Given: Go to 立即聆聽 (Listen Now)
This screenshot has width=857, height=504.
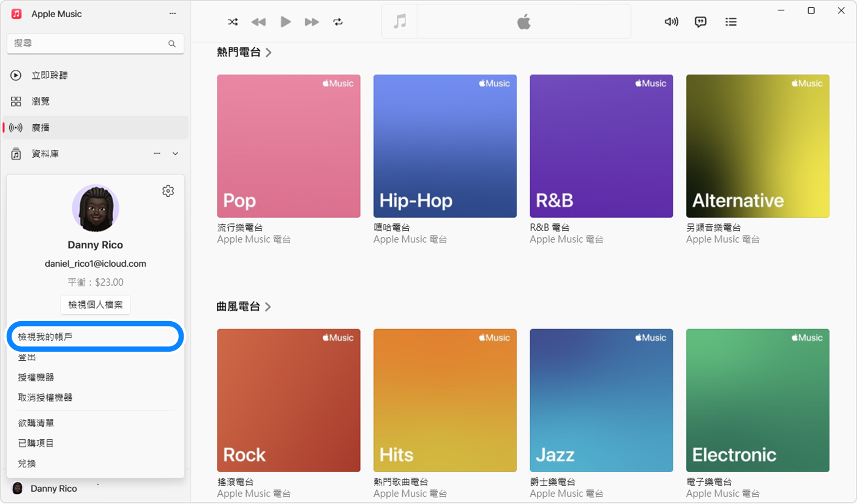Looking at the screenshot, I should tap(95, 75).
